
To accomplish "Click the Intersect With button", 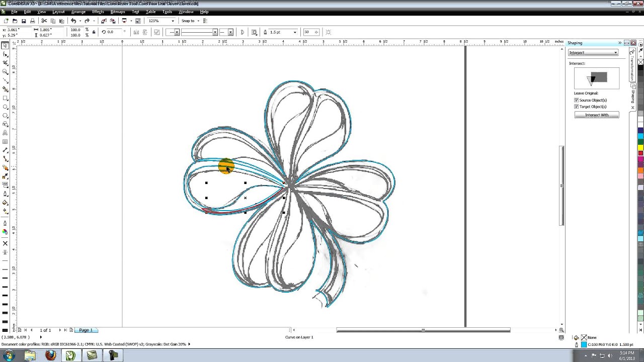I will (597, 115).
